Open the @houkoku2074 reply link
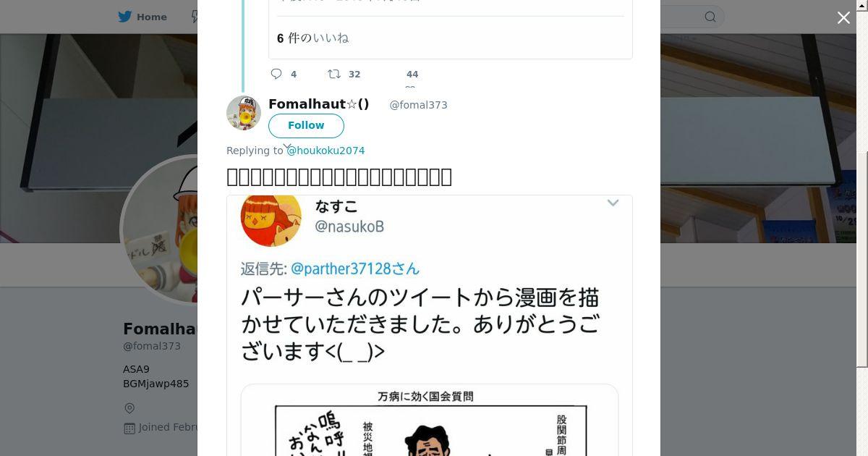Image resolution: width=868 pixels, height=456 pixels. [x=325, y=151]
